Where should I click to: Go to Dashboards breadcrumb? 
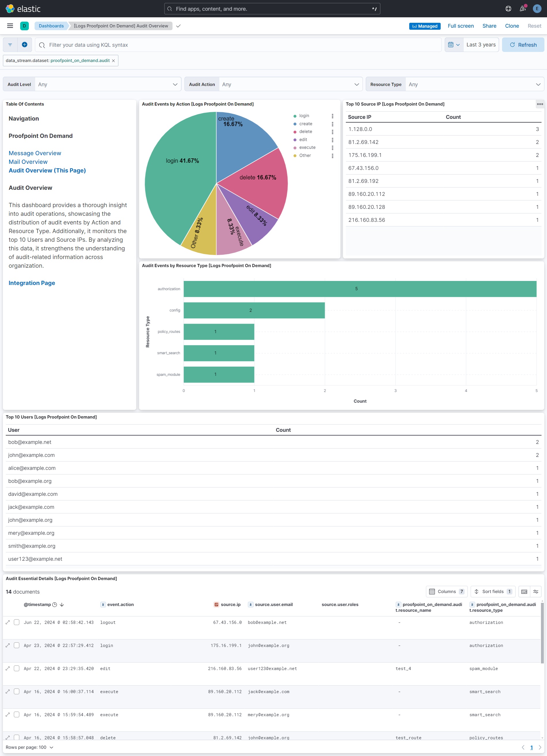click(x=51, y=26)
